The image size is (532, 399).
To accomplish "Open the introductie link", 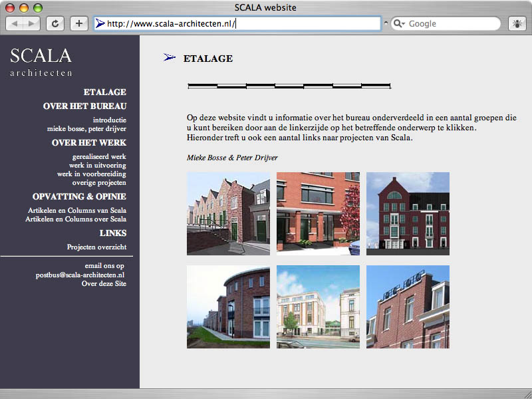I will [x=110, y=120].
